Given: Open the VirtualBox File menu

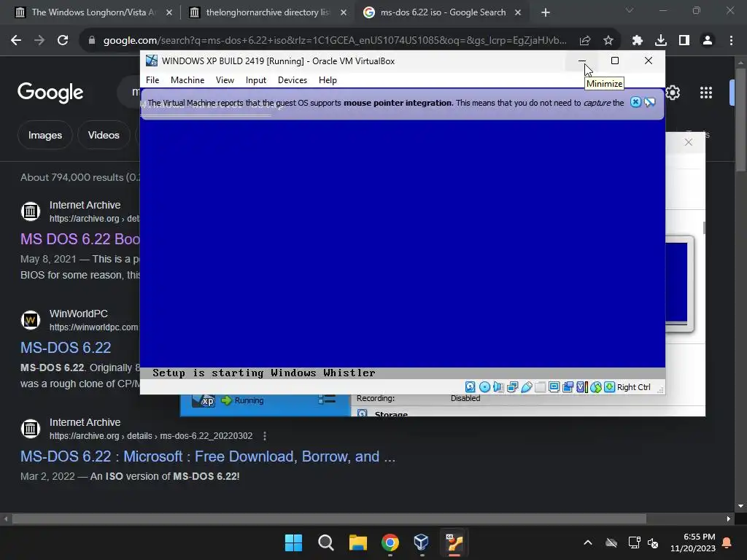Looking at the screenshot, I should (x=152, y=80).
